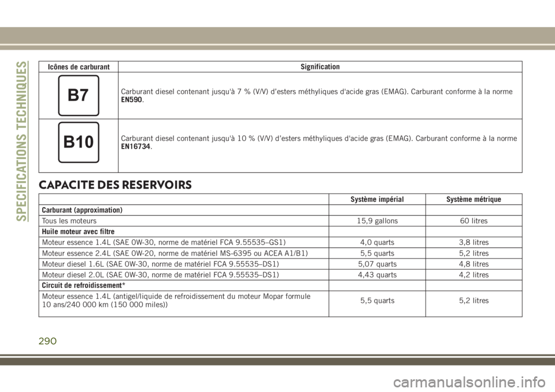Click the 'Carburant (approximation)' row label
The height and width of the screenshot is (392, 555).
pyautogui.click(x=82, y=210)
